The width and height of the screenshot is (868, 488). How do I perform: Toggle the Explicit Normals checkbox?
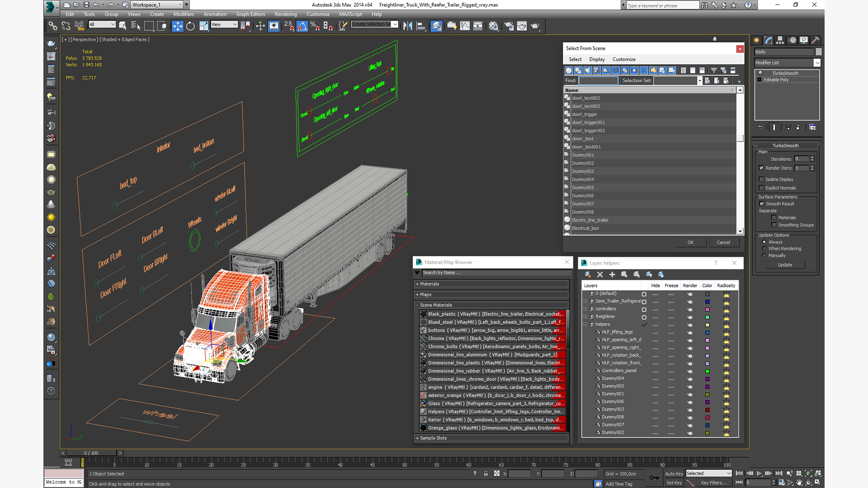761,188
